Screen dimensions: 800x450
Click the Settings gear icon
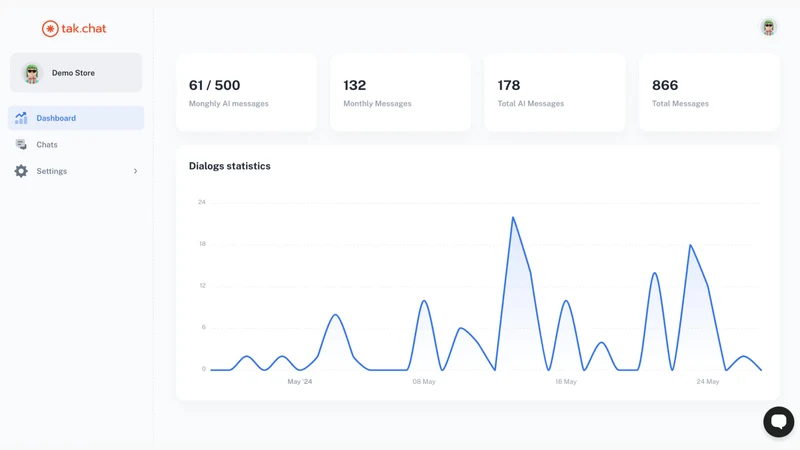(21, 171)
